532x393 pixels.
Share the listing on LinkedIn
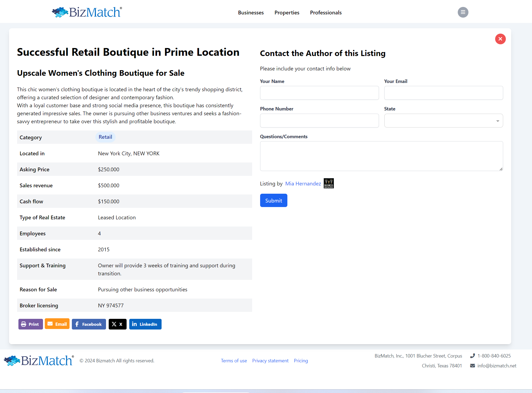(145, 324)
